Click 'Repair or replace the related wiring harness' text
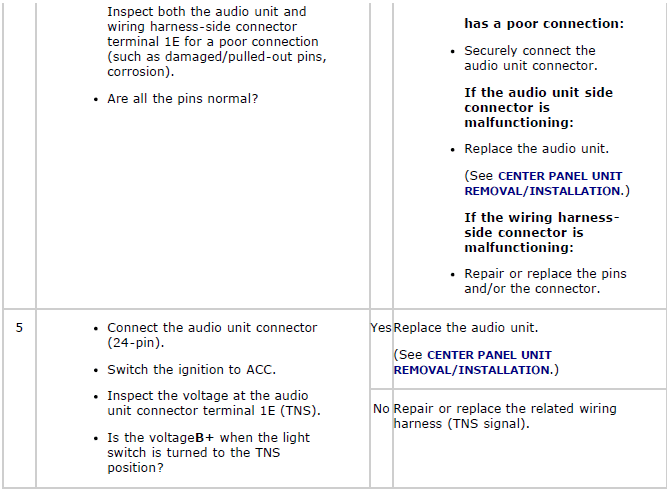 (505, 416)
